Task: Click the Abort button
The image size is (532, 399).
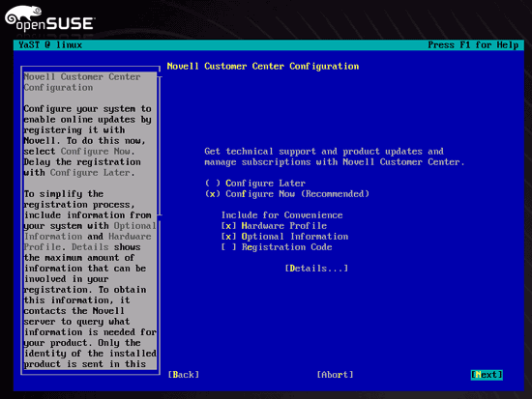Action: click(x=335, y=375)
